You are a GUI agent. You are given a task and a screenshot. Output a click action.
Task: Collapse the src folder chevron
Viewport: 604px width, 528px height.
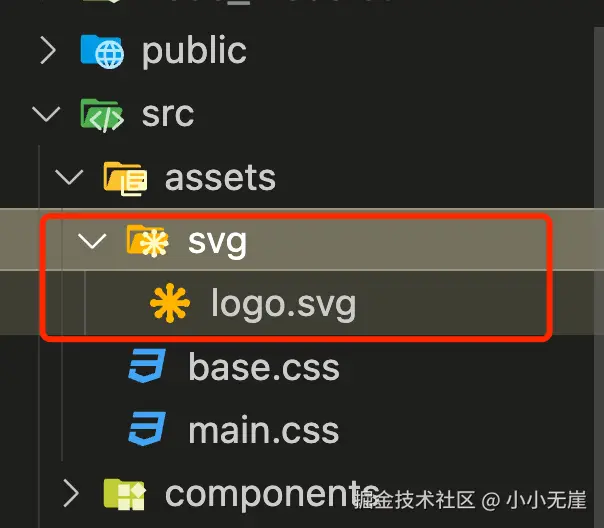click(x=47, y=115)
